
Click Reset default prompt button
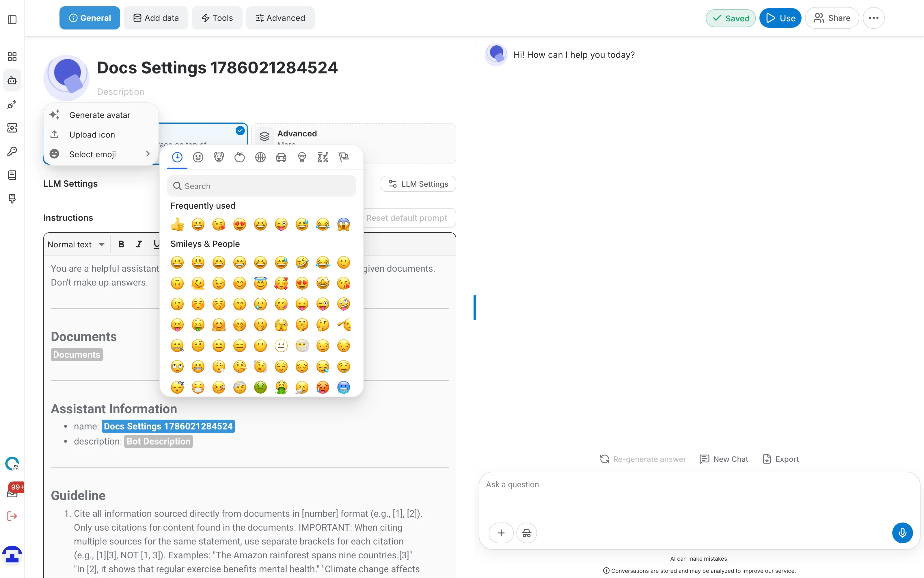tap(407, 218)
